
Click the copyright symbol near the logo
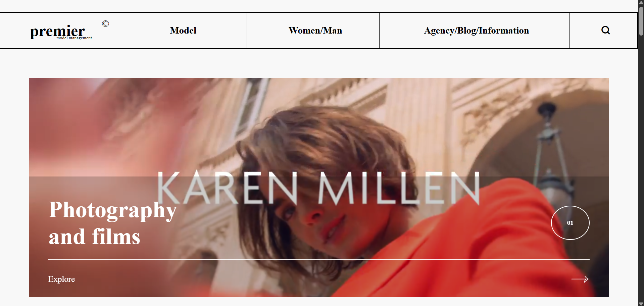coord(105,23)
